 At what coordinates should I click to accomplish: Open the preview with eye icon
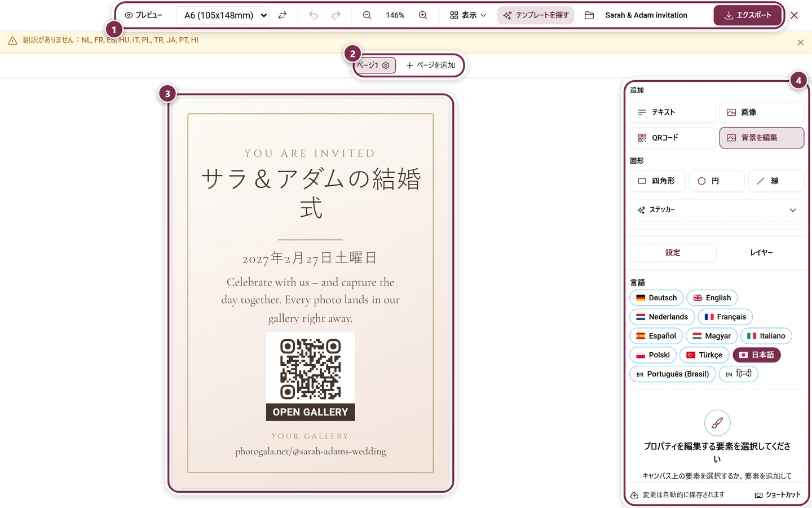point(144,15)
